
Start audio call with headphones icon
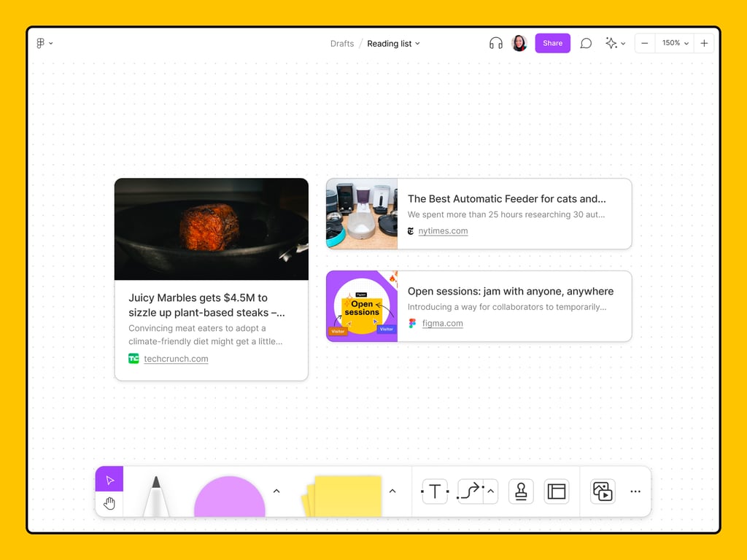coord(496,44)
